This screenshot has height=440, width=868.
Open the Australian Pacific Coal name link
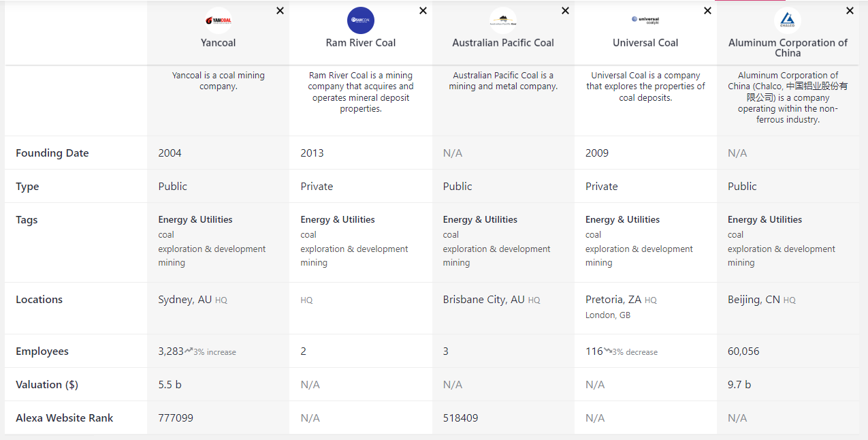(503, 43)
